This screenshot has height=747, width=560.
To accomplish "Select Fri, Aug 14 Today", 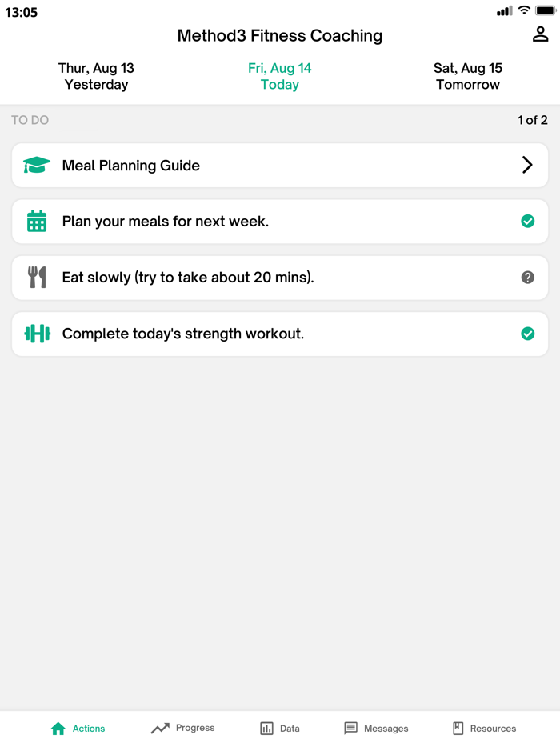I will pyautogui.click(x=279, y=76).
